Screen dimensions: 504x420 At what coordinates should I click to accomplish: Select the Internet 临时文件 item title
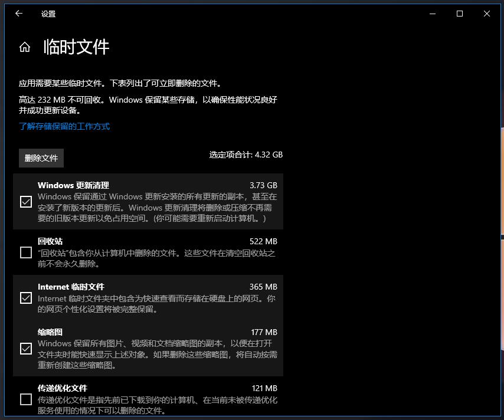point(71,287)
